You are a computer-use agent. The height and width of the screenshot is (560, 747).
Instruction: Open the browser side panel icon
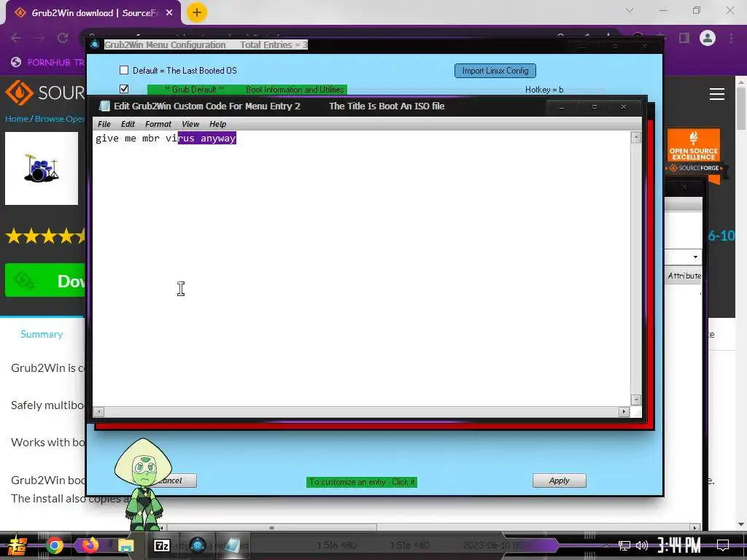684,38
